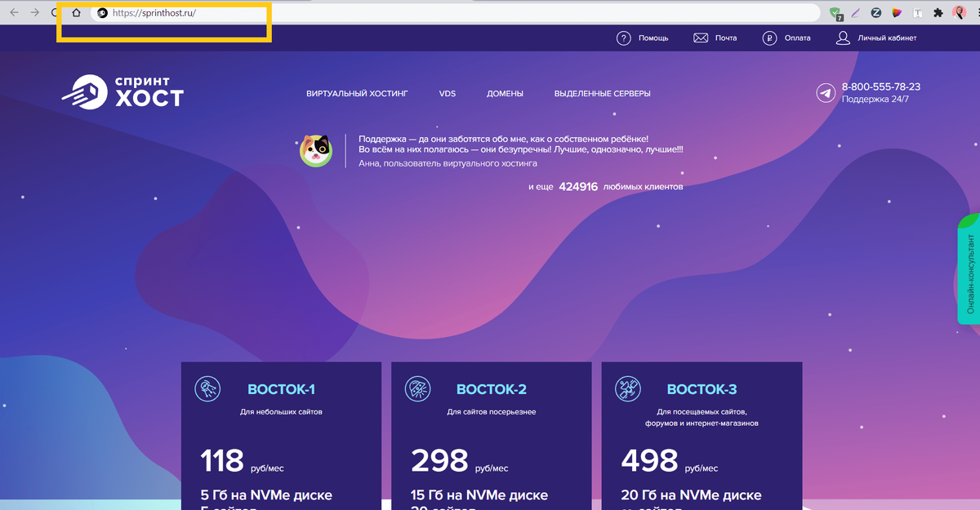Click the ВОСТОК-2 plan rocket icon

coord(418,389)
